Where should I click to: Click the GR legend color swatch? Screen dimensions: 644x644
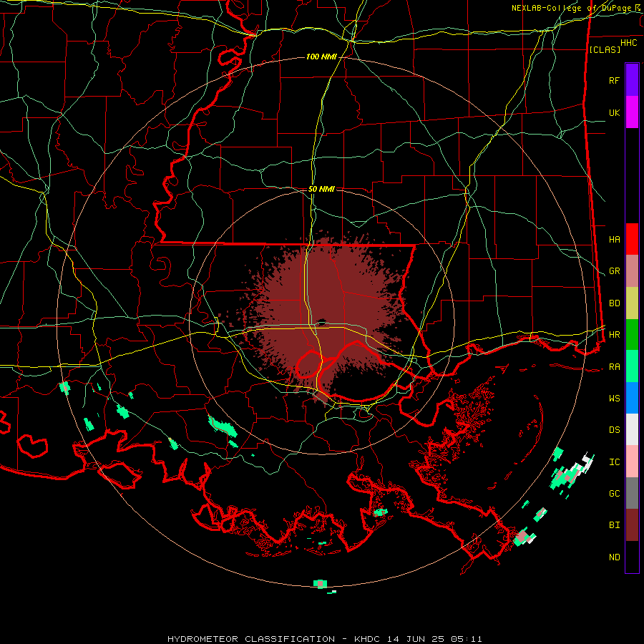pos(632,271)
